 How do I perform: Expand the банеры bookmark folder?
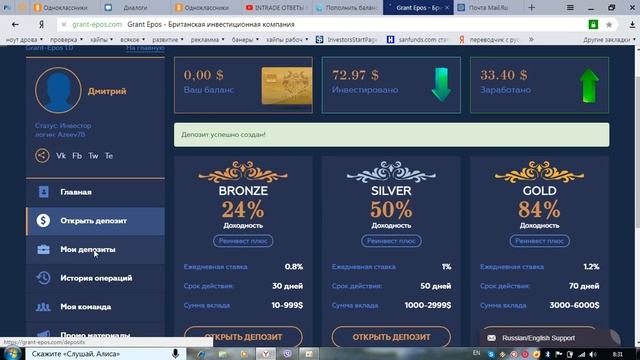point(245,40)
